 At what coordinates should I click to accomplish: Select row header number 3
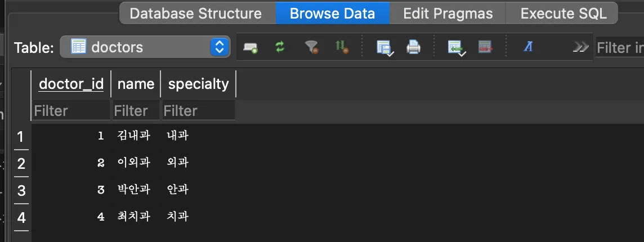point(21,191)
